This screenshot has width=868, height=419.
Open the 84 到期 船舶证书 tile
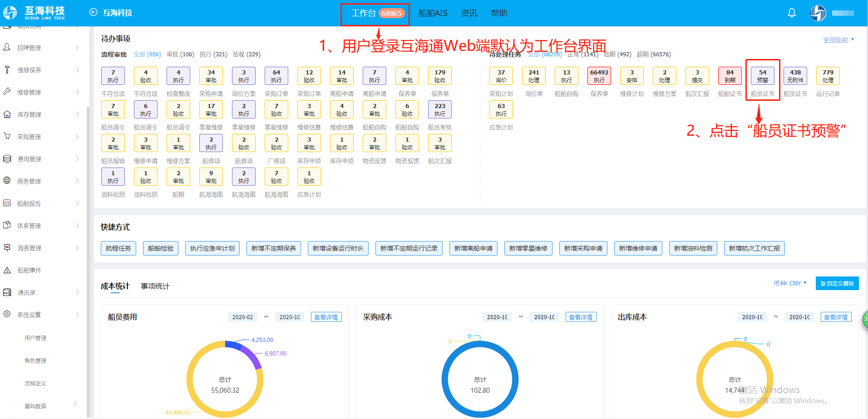pyautogui.click(x=730, y=76)
